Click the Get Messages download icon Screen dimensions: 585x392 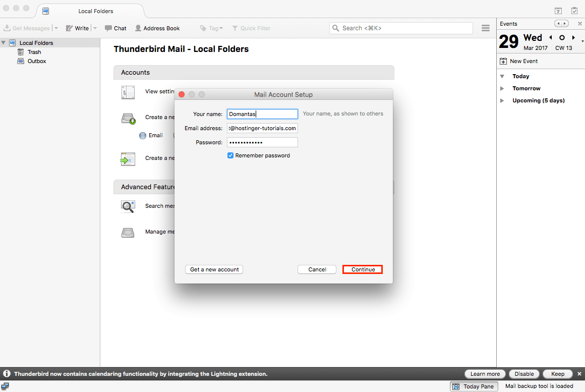point(7,28)
